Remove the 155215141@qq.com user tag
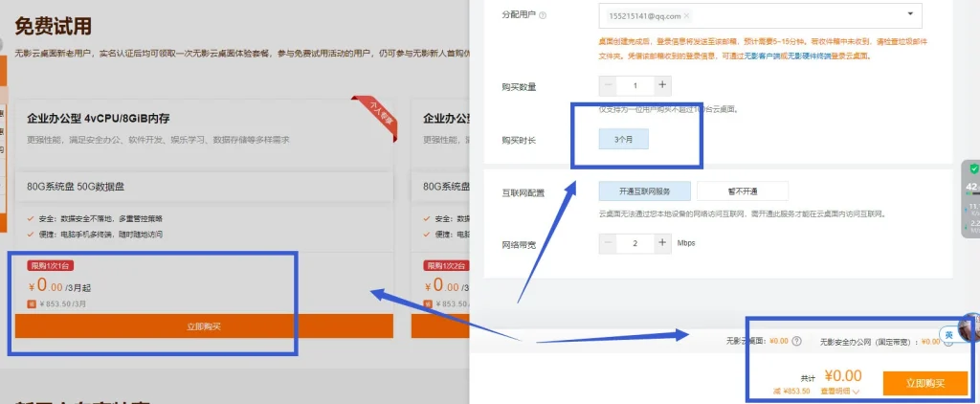The width and height of the screenshot is (980, 404). click(686, 16)
